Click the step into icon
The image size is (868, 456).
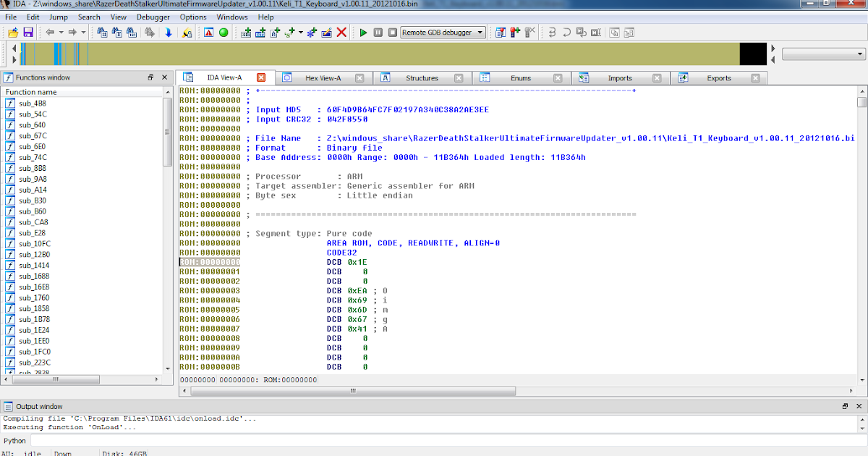[x=552, y=33]
